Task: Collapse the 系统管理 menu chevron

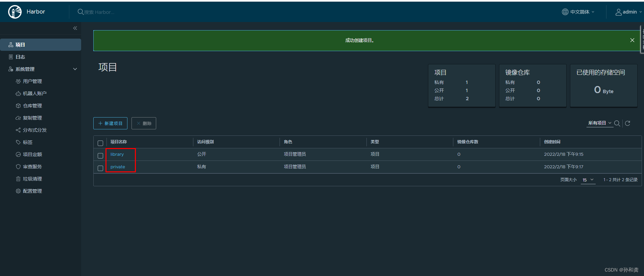Action: tap(75, 69)
